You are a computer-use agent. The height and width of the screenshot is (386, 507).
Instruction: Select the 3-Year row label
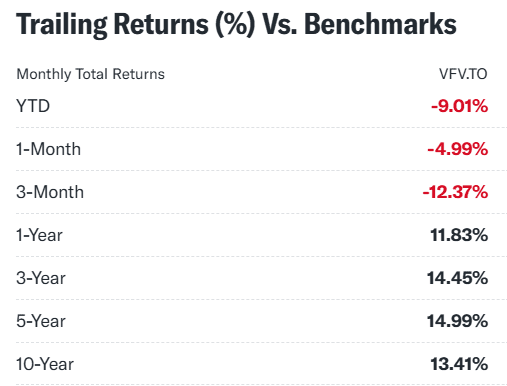point(41,278)
